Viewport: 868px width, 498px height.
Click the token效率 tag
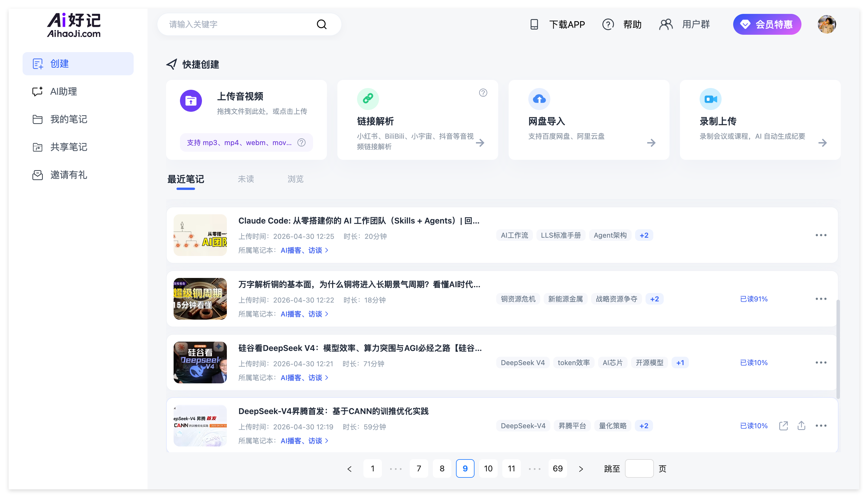pyautogui.click(x=574, y=362)
